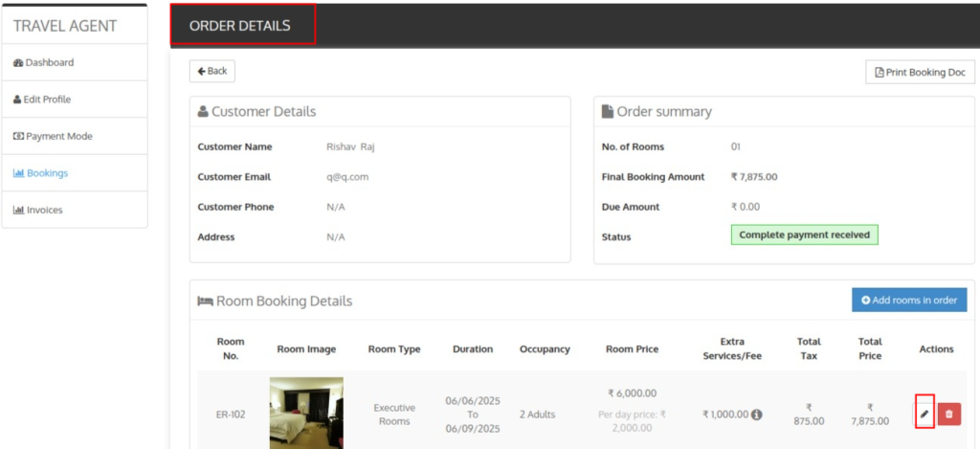Screen dimensions: 980x449
Task: Click the Bookings chart icon
Action: tap(19, 173)
